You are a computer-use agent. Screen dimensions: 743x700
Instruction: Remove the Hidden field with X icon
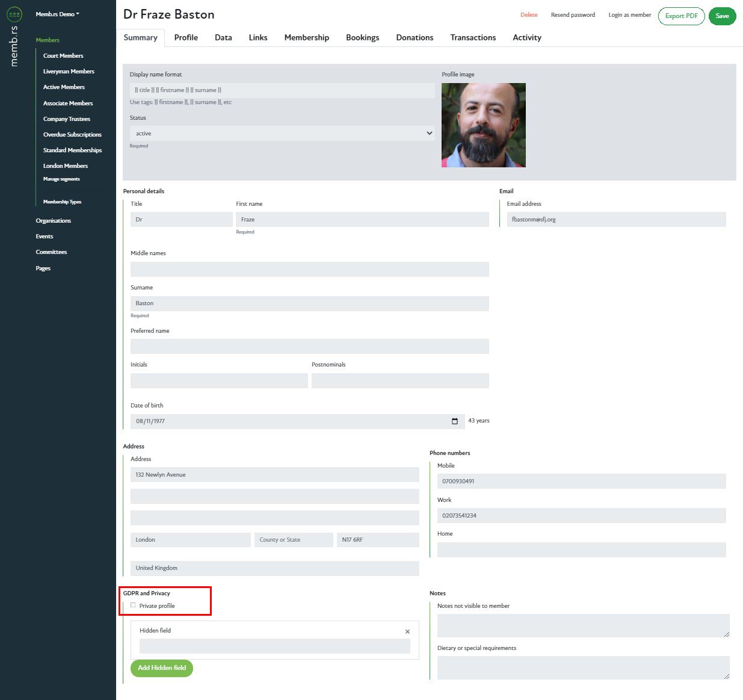tap(407, 631)
